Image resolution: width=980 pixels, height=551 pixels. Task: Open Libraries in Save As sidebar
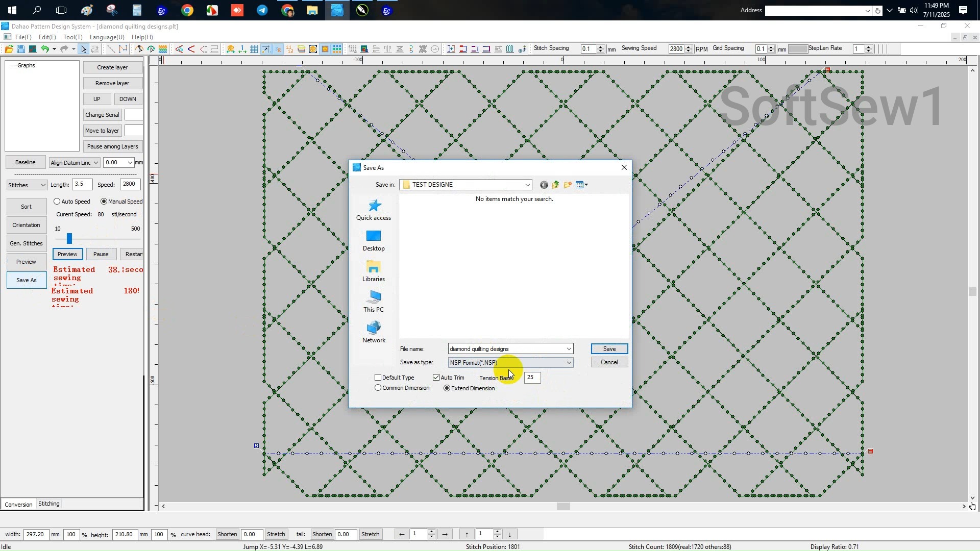374,271
